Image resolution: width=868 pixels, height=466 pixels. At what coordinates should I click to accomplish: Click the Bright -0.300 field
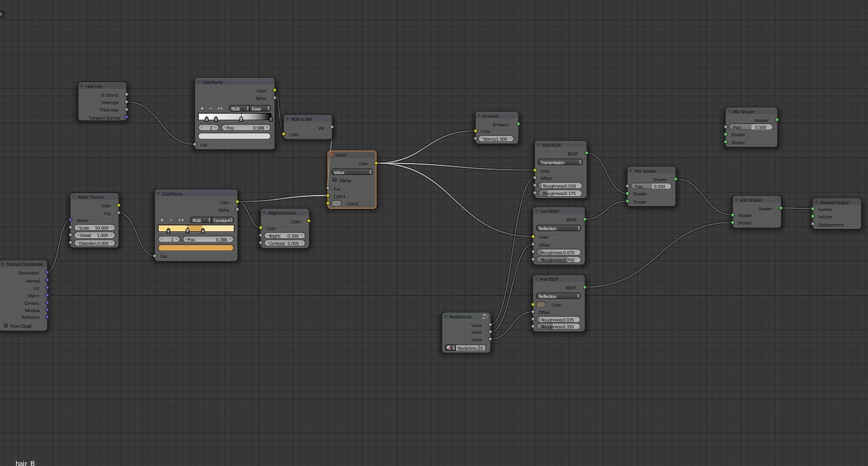pyautogui.click(x=284, y=236)
